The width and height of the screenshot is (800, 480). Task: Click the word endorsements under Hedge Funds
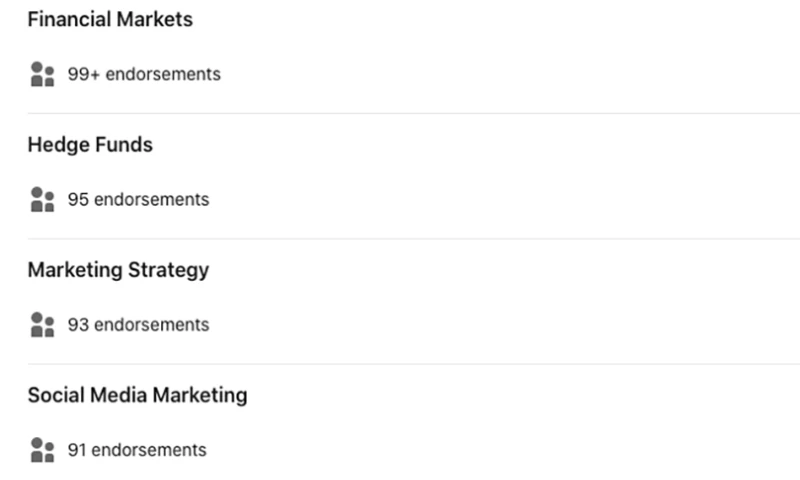point(152,199)
